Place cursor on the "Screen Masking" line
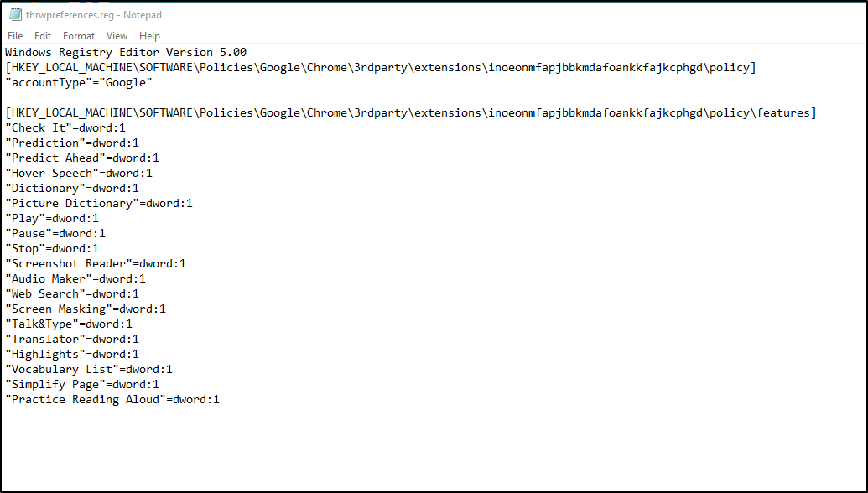Viewport: 868px width, 493px height. click(86, 309)
